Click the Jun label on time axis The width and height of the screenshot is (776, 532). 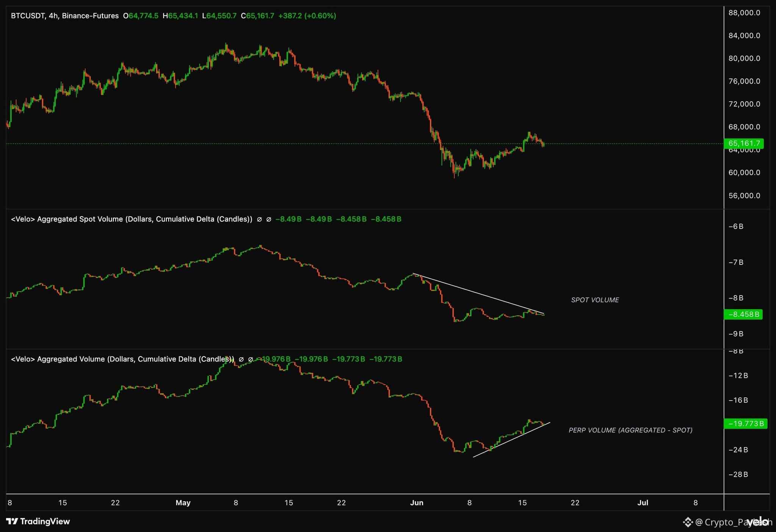tap(417, 503)
